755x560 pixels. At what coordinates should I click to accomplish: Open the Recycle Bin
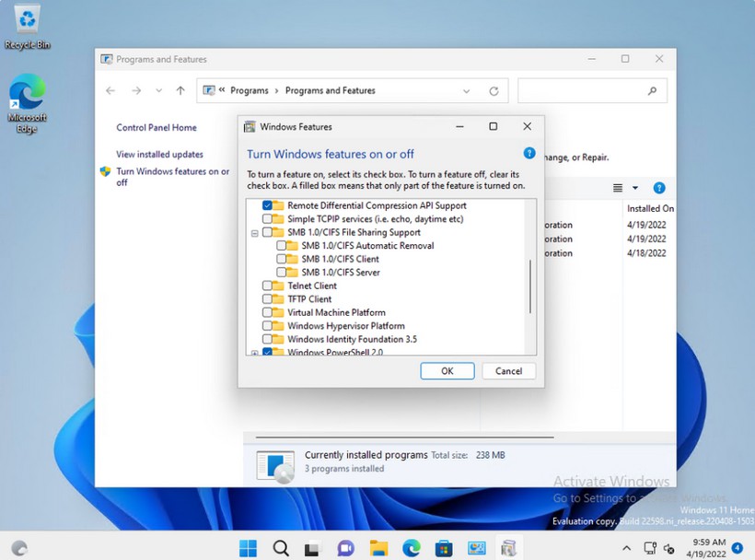(x=26, y=18)
